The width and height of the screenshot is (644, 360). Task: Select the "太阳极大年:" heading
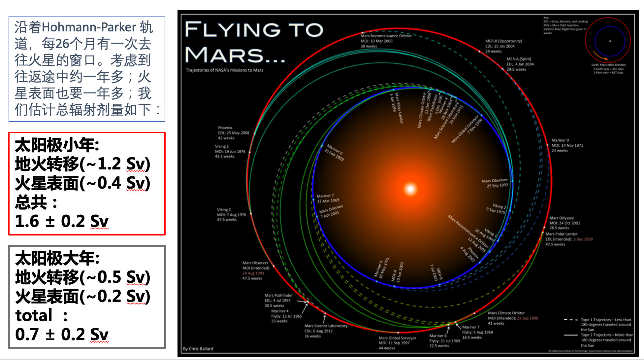(57, 258)
